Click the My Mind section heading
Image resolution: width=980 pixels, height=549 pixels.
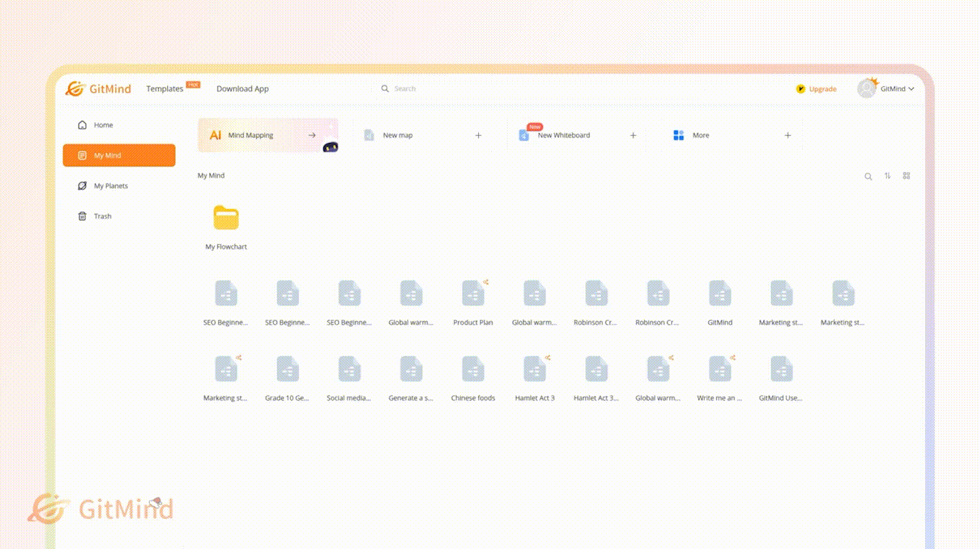[x=211, y=176]
